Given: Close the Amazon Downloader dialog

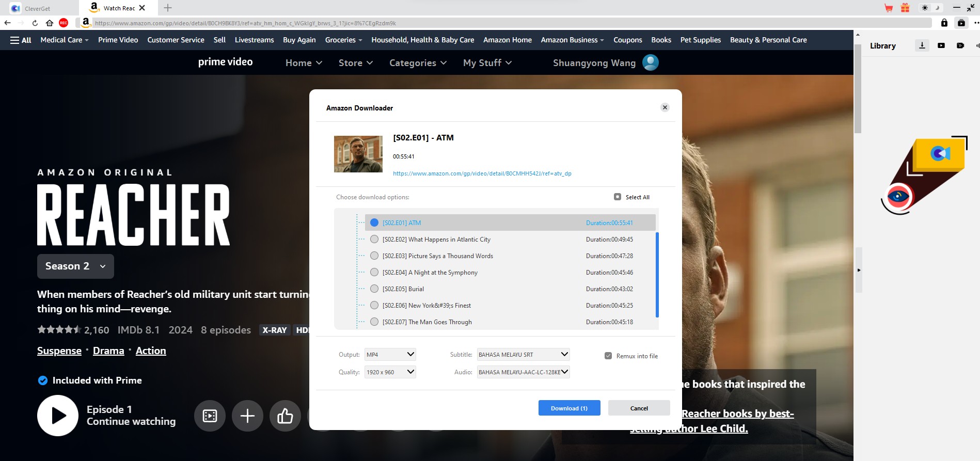Looking at the screenshot, I should (665, 107).
